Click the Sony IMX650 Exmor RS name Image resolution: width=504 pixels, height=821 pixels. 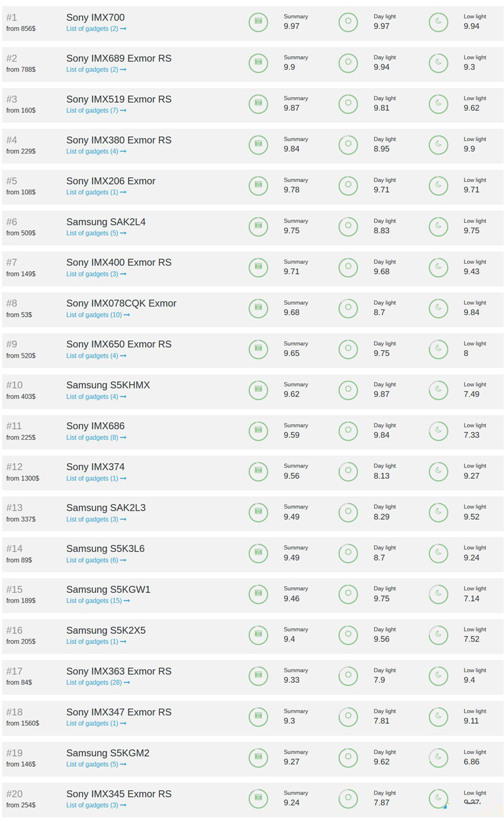(x=118, y=344)
